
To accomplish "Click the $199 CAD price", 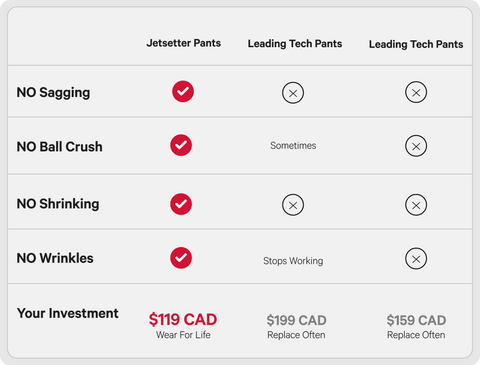I will 296,320.
